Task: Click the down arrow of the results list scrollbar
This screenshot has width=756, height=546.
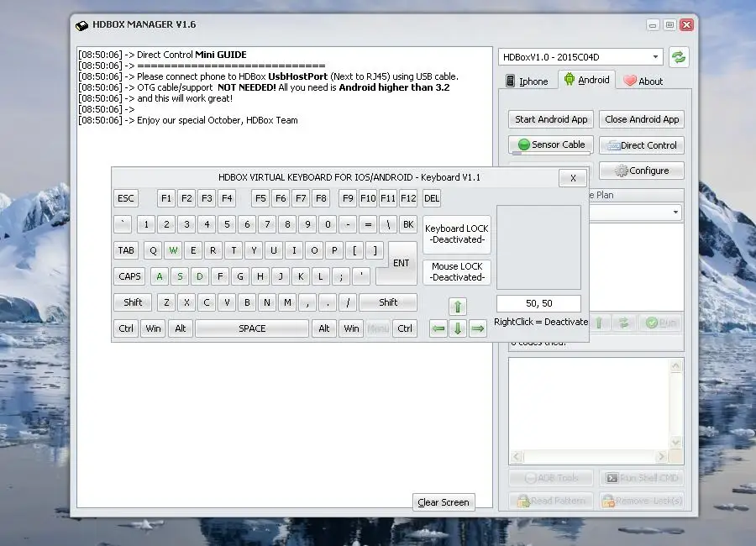Action: coord(676,442)
